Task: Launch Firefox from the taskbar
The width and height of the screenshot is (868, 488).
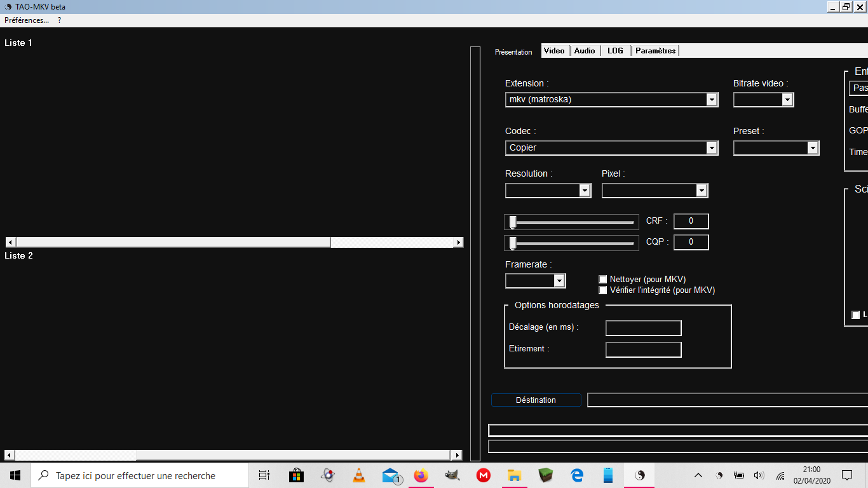Action: (421, 475)
